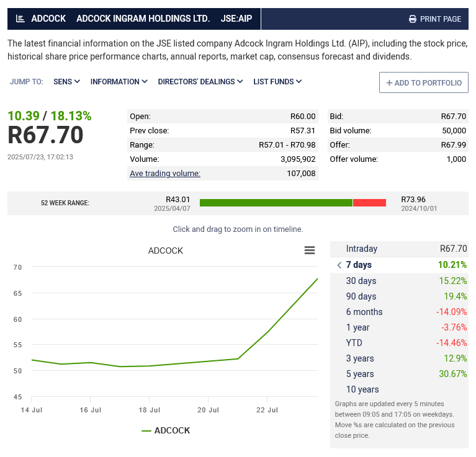Click 52 week high R73.96

pos(413,199)
